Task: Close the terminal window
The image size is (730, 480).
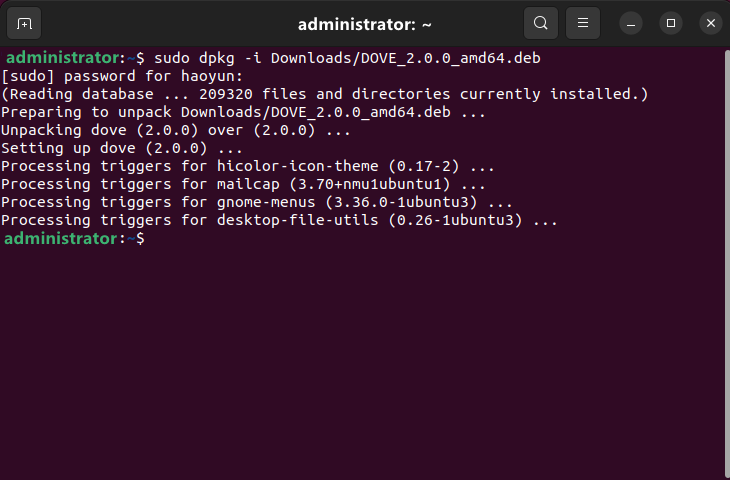Action: pyautogui.click(x=710, y=23)
